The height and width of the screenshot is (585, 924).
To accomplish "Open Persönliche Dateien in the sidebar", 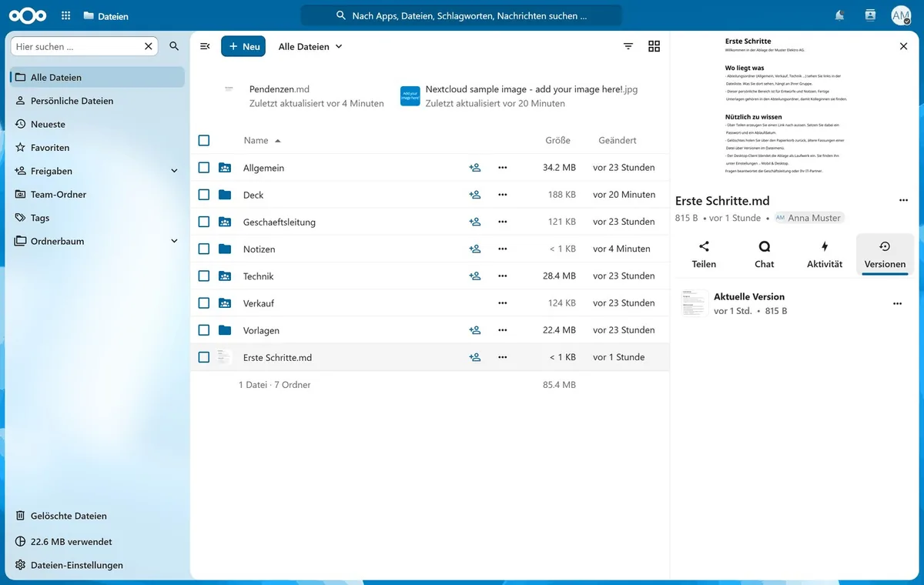I will click(x=98, y=101).
